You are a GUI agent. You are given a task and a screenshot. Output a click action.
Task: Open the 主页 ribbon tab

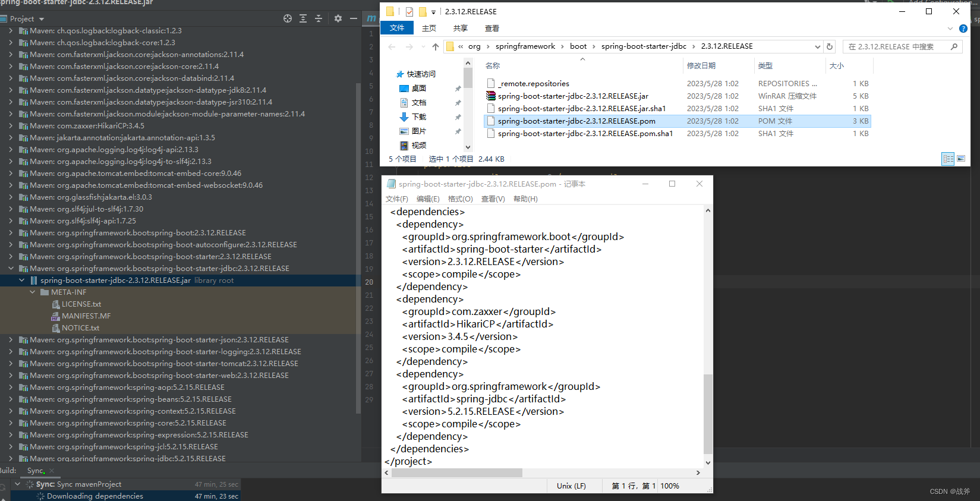coord(429,28)
